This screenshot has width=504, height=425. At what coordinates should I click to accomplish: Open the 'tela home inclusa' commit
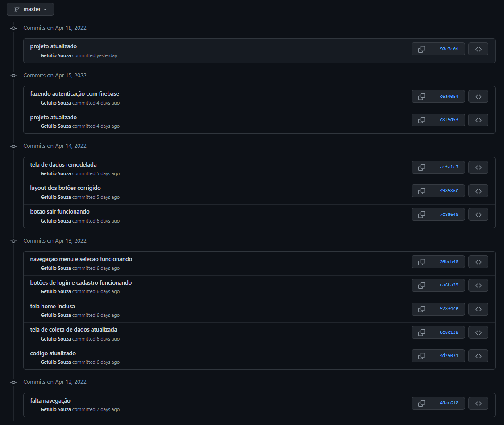tap(52, 306)
